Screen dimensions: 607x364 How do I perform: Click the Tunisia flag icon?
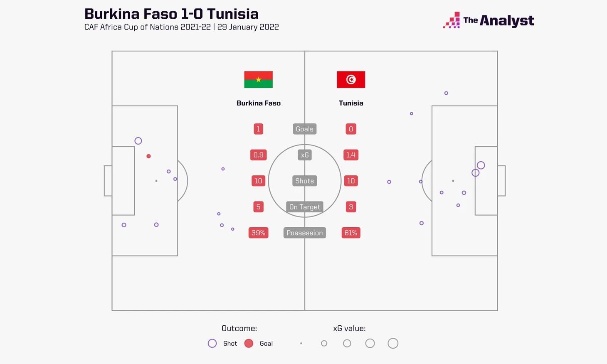351,79
